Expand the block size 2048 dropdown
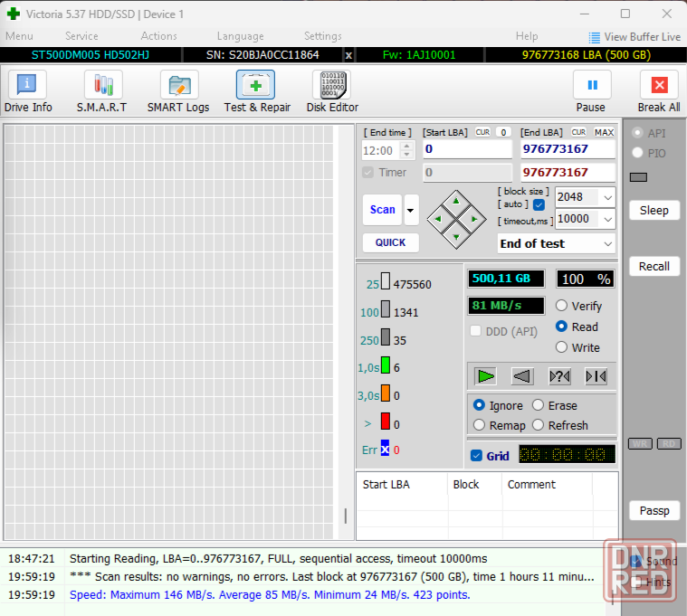The image size is (687, 616). tap(606, 197)
